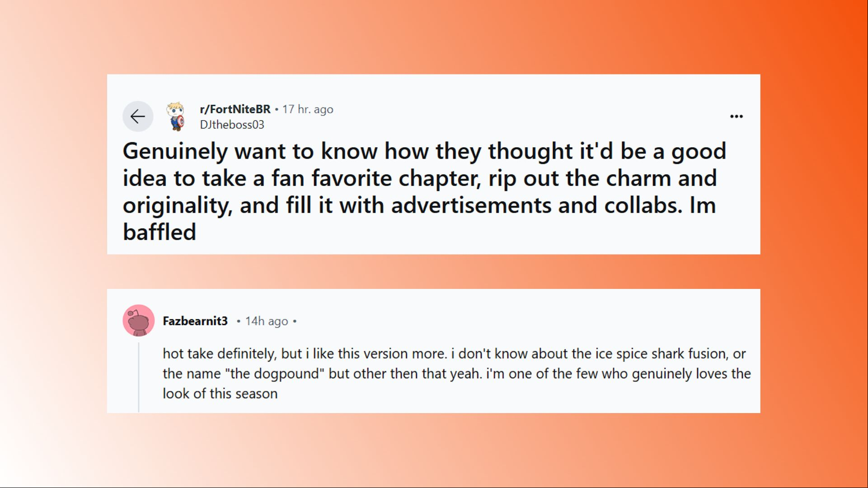Viewport: 868px width, 488px height.
Task: Select the word 'baffled' in the title
Action: point(160,232)
